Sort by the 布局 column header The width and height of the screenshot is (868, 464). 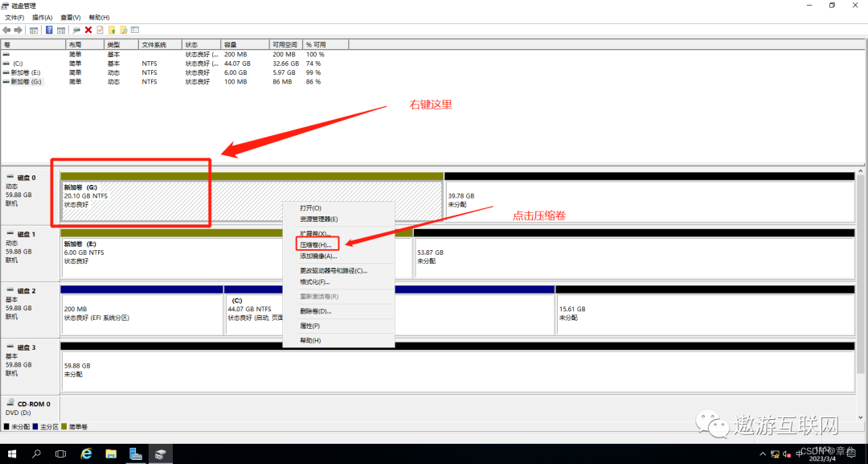[x=84, y=44]
